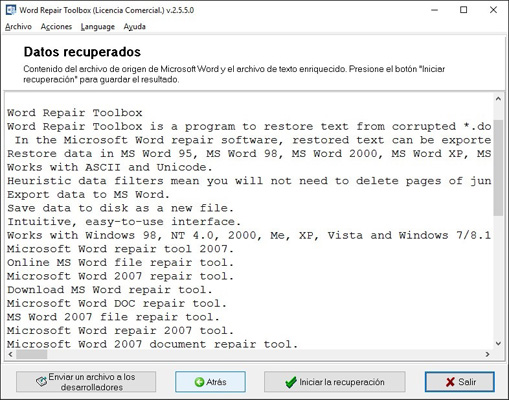The image size is (509, 400).
Task: Open the Acciones menu
Action: tap(56, 27)
